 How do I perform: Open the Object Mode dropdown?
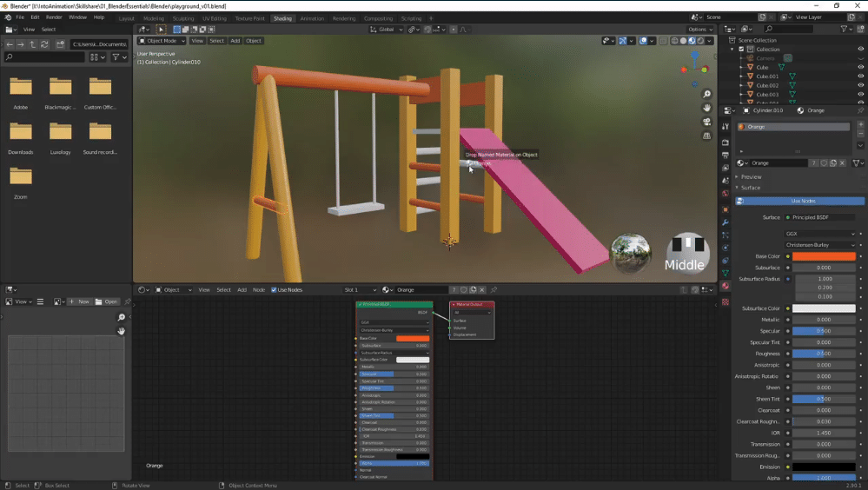(161, 41)
